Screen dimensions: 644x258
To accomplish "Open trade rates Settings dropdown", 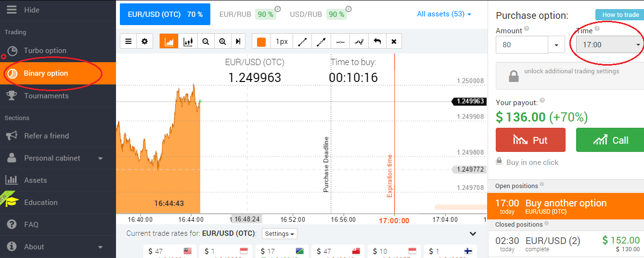I will [280, 234].
